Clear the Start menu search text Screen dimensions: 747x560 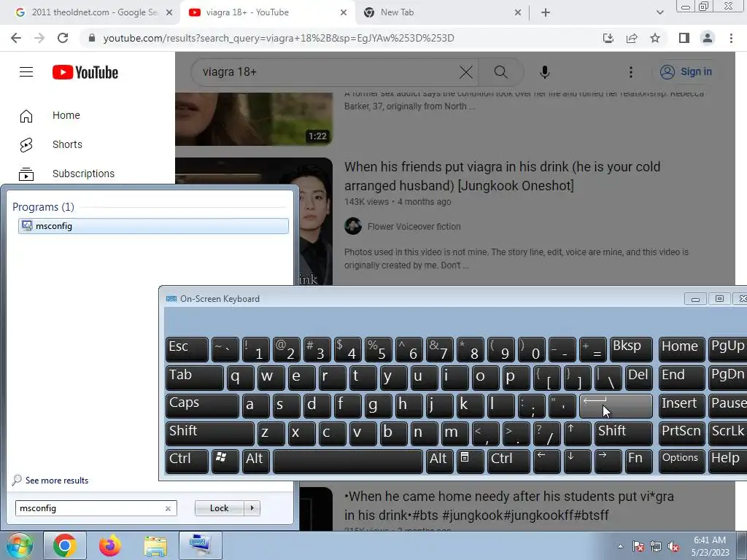coord(168,508)
